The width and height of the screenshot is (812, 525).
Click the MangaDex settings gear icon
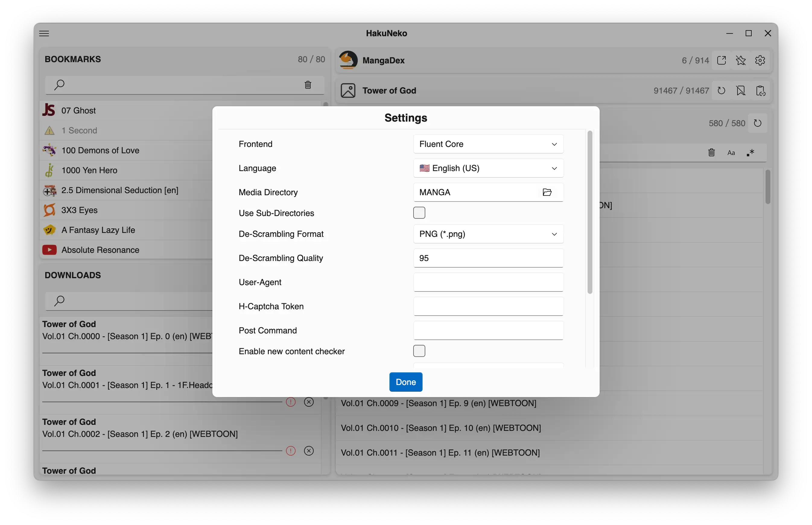tap(760, 60)
